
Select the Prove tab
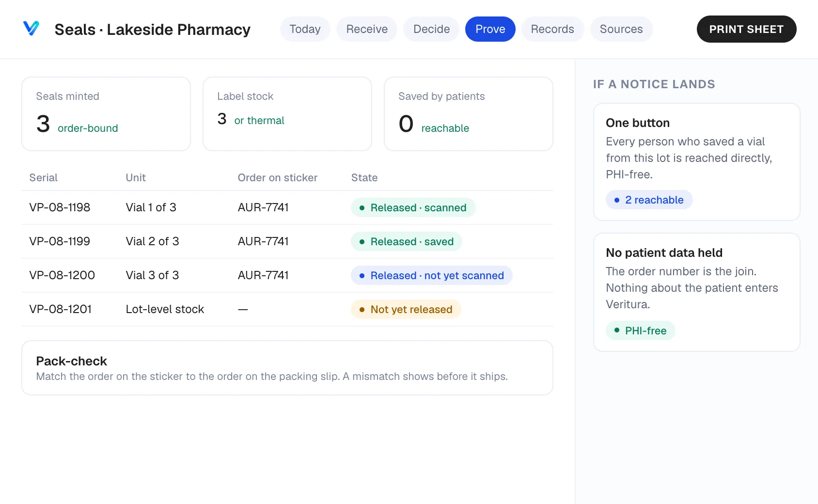coord(490,29)
